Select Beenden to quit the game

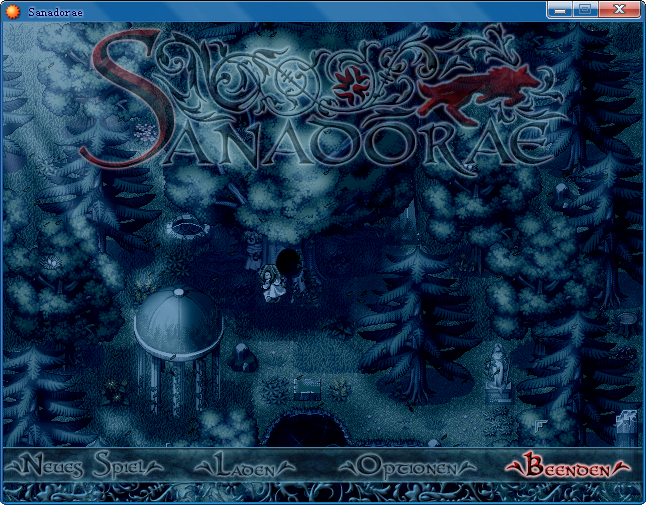tap(568, 465)
